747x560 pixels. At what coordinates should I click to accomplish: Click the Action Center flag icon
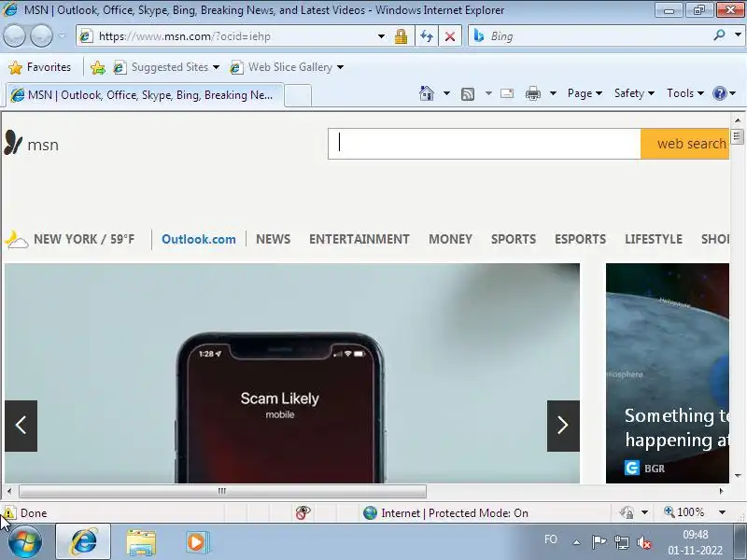coord(599,542)
